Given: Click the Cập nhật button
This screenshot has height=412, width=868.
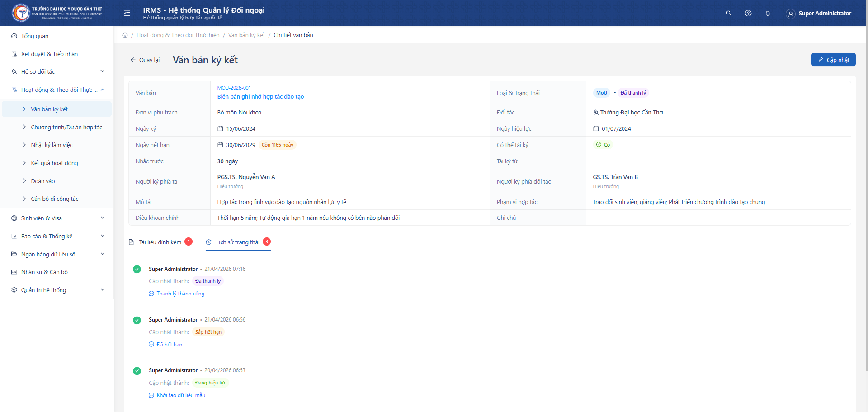Looking at the screenshot, I should (833, 60).
